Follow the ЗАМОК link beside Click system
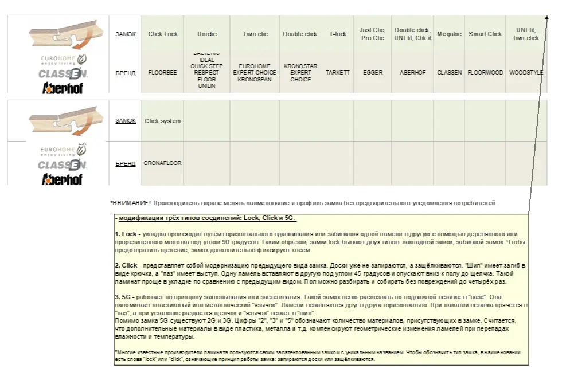This screenshot has width=570, height=392. [x=126, y=121]
